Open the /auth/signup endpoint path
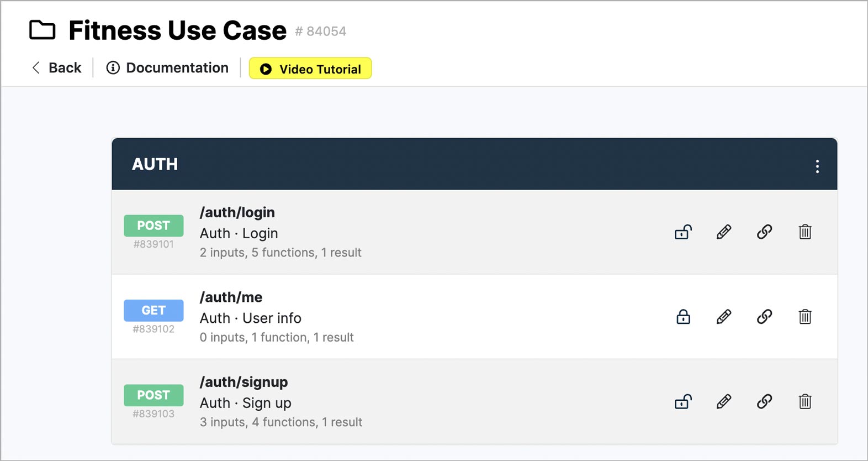 coord(244,382)
